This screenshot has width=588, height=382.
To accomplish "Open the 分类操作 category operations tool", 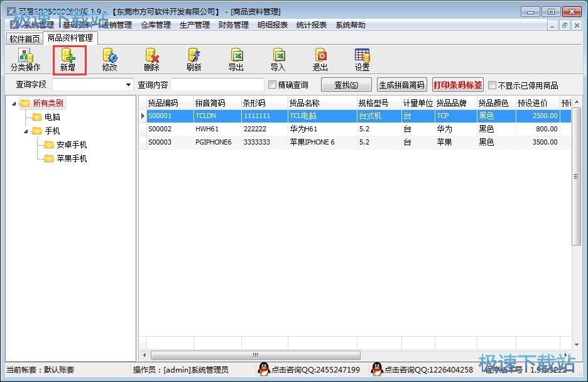I will tap(26, 60).
